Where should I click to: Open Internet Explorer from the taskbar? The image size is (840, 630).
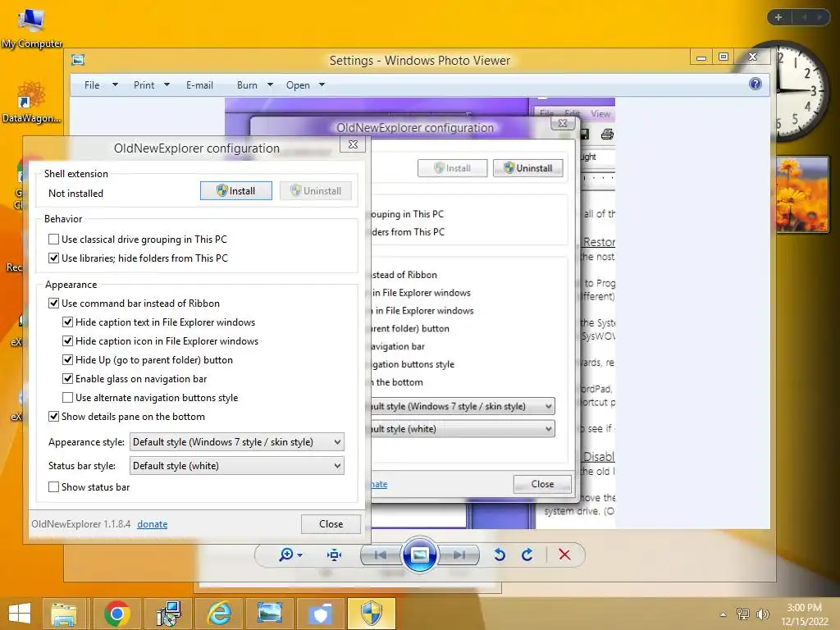(220, 614)
